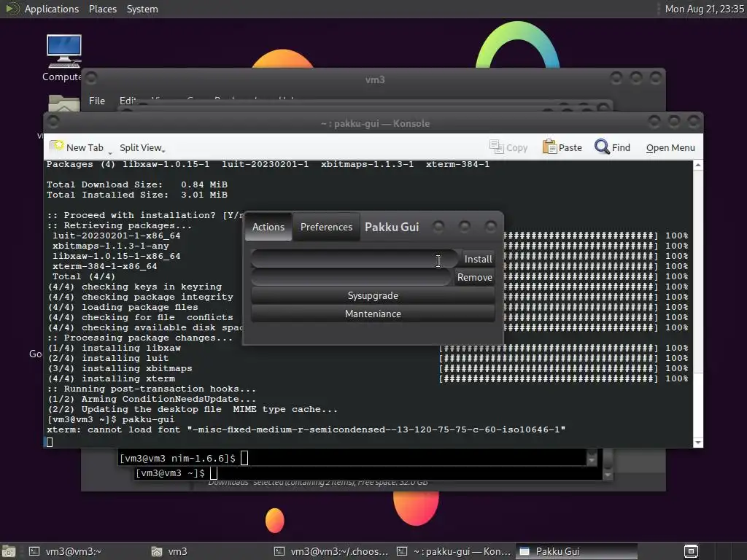Switch to the Preferences tab
747x560 pixels.
(326, 227)
